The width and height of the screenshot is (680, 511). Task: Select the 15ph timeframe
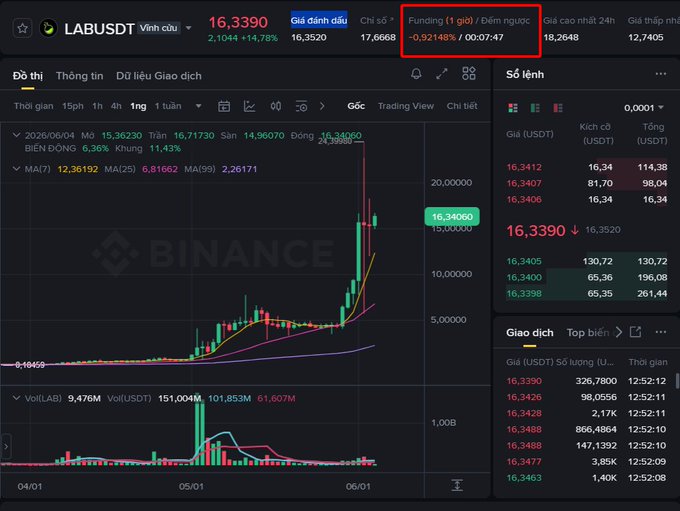(x=72, y=106)
